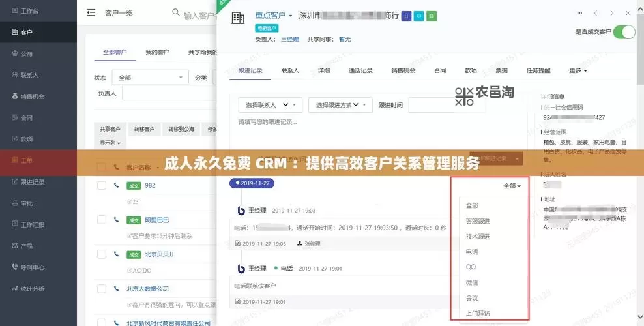Image resolution: width=644 pixels, height=326 pixels.
Task: Check the box for 北京贝贝JJ
Action: pos(102,254)
